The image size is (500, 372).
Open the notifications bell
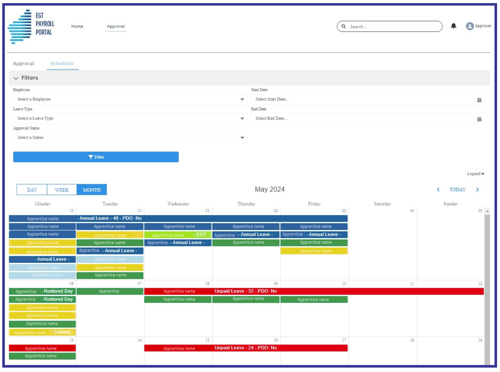coord(453,26)
